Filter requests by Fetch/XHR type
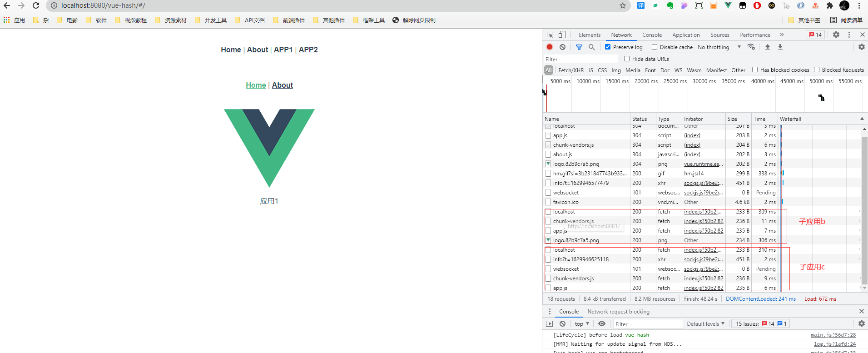 click(x=571, y=70)
